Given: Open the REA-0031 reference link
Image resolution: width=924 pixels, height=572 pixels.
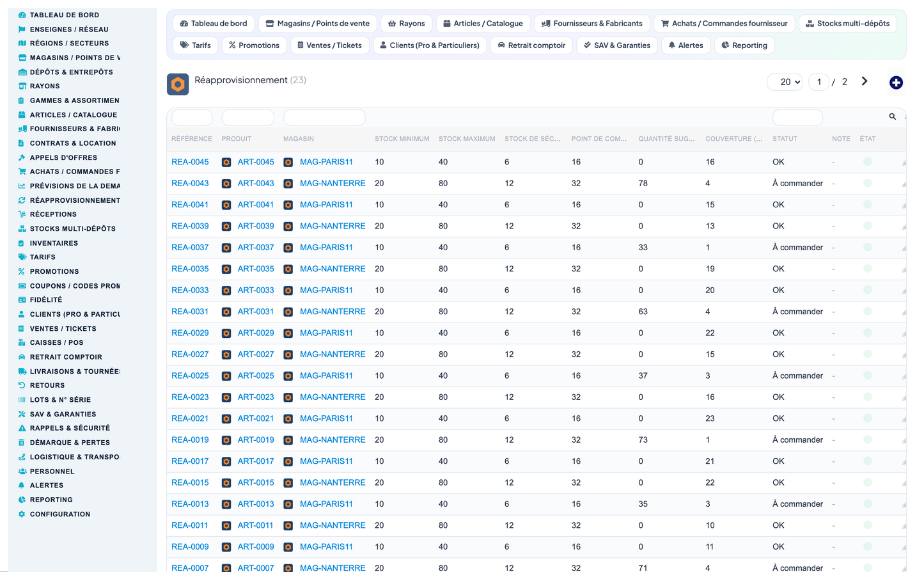Looking at the screenshot, I should coord(190,312).
